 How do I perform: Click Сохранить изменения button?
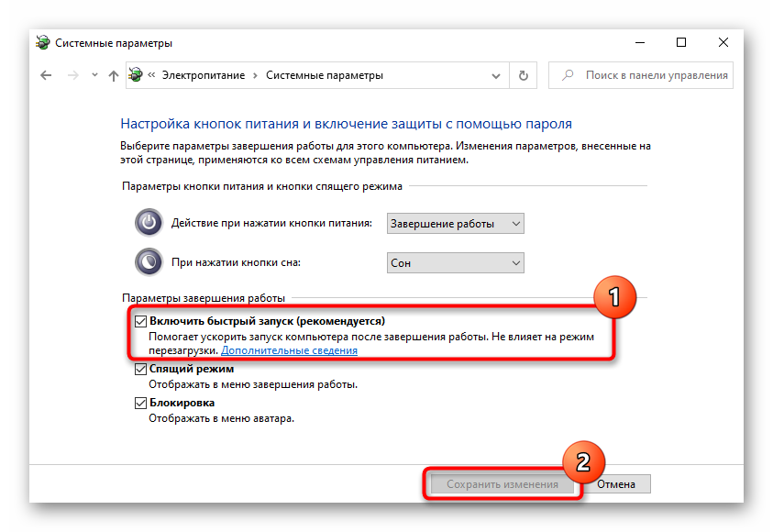pos(502,484)
